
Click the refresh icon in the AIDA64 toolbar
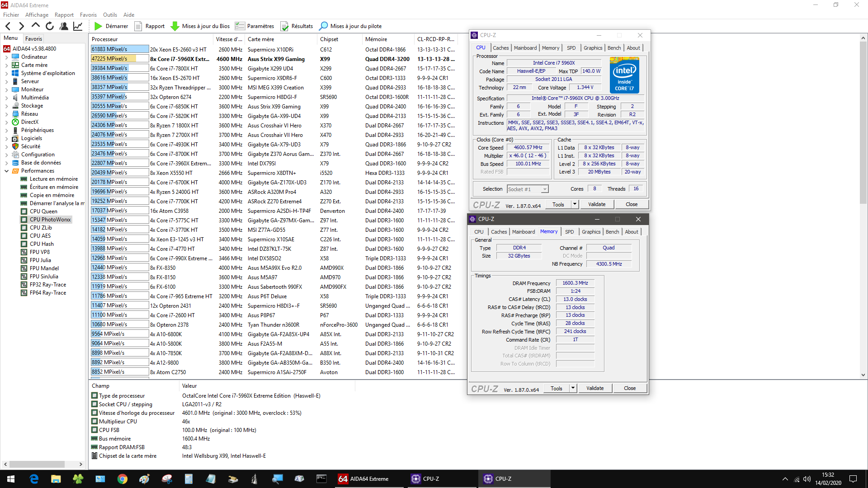50,26
